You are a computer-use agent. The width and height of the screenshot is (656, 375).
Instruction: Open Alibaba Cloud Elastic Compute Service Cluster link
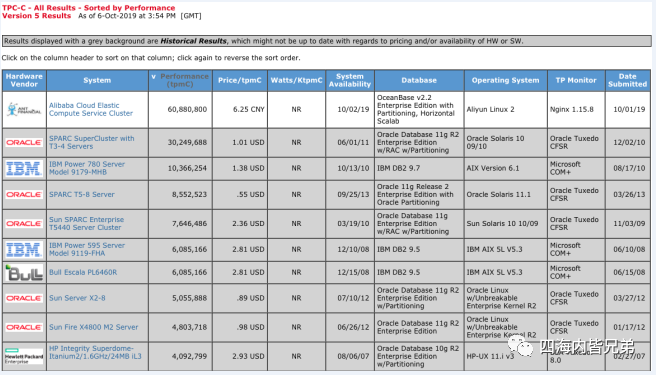91,110
